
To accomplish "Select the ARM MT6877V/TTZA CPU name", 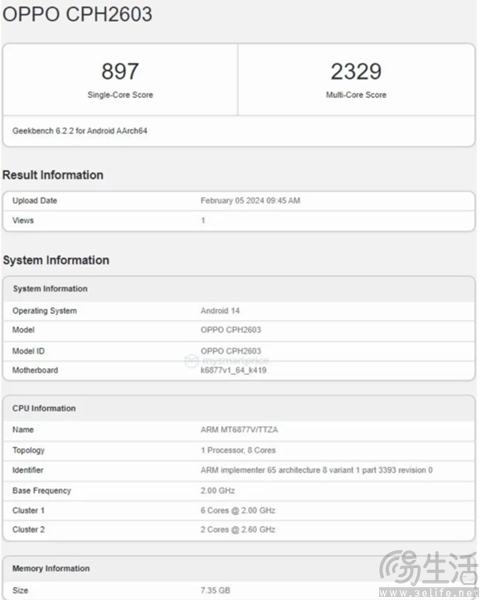I will click(239, 430).
